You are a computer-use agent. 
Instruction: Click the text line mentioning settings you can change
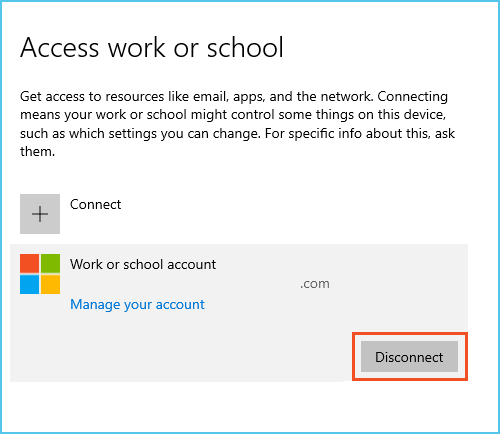click(237, 134)
